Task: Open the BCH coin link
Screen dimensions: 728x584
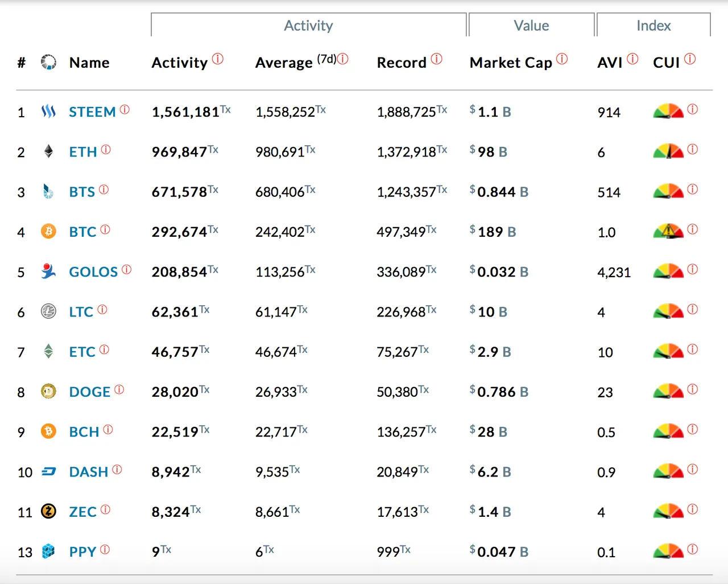Action: coord(84,432)
